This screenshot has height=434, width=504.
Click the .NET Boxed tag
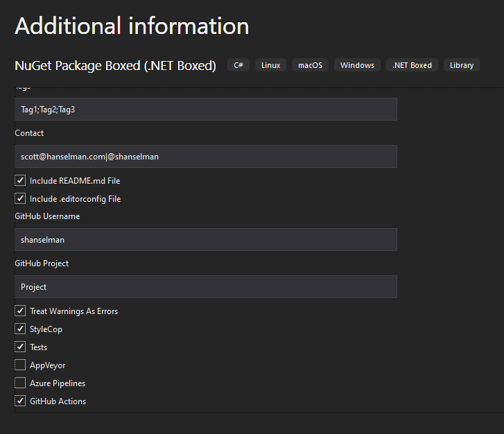pos(412,65)
